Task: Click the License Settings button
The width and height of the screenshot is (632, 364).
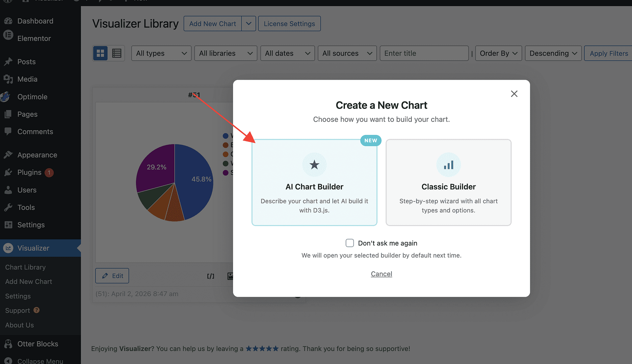Action: (x=289, y=24)
